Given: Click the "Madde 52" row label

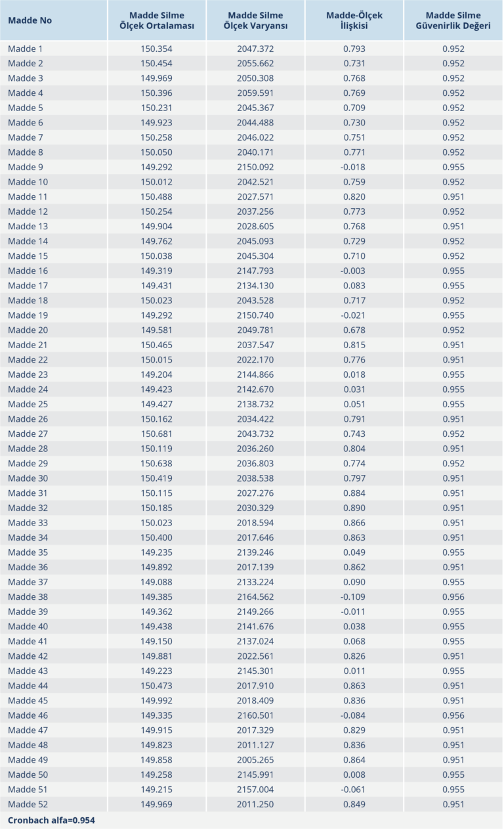Looking at the screenshot, I should click(x=28, y=804).
